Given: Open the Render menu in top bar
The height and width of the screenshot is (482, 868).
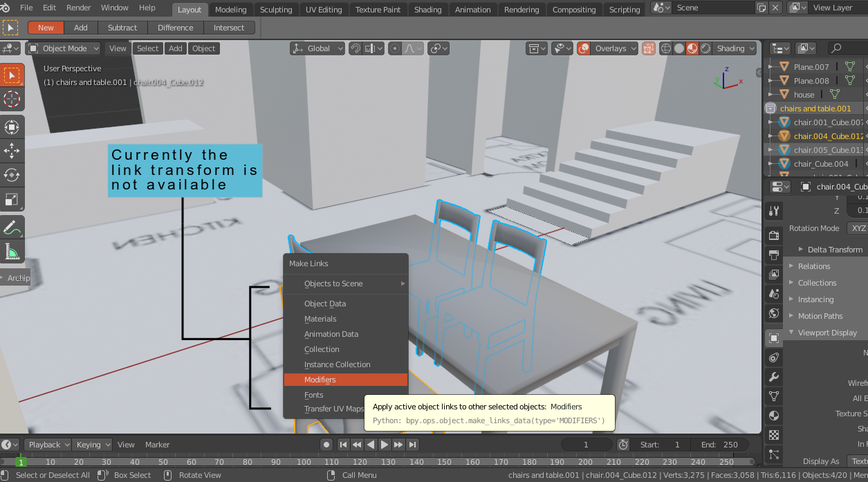Looking at the screenshot, I should pyautogui.click(x=79, y=8).
